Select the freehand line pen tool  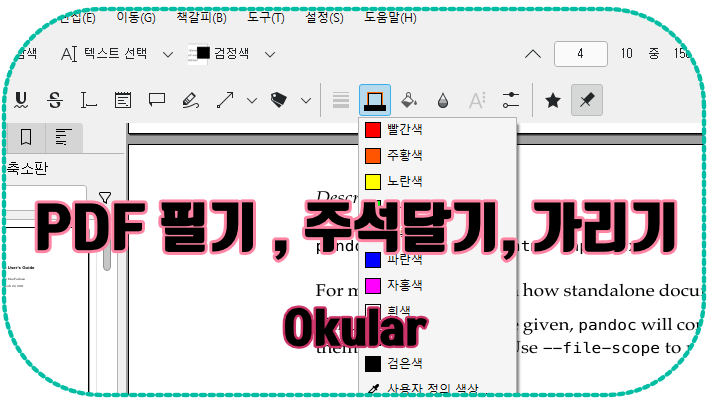[x=191, y=100]
